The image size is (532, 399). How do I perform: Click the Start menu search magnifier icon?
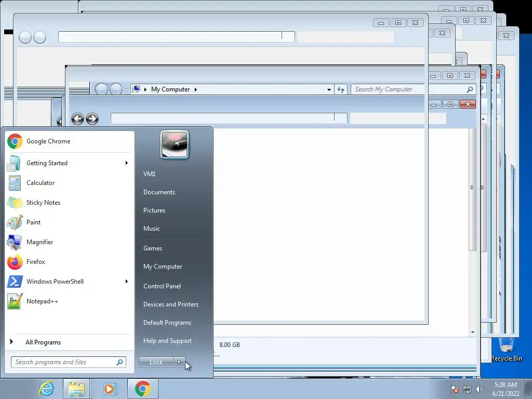(x=120, y=362)
